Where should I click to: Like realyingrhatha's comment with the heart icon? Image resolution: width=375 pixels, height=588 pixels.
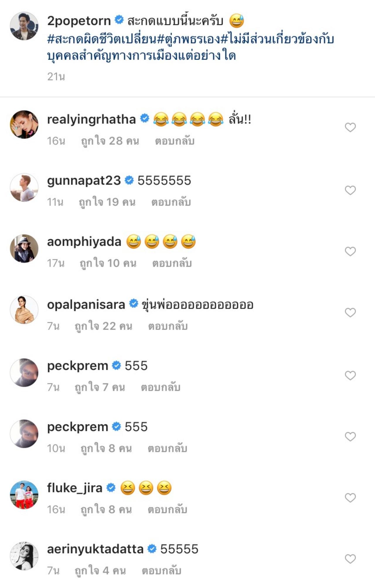click(350, 127)
